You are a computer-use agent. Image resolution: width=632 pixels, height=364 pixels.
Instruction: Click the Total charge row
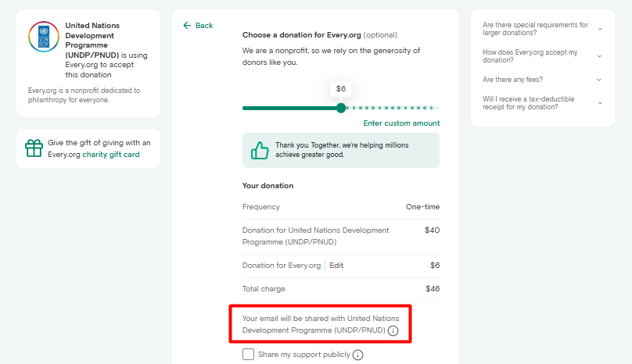tap(341, 289)
